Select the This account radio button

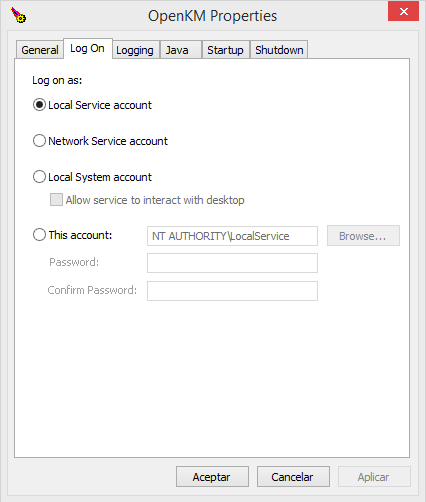(39, 235)
